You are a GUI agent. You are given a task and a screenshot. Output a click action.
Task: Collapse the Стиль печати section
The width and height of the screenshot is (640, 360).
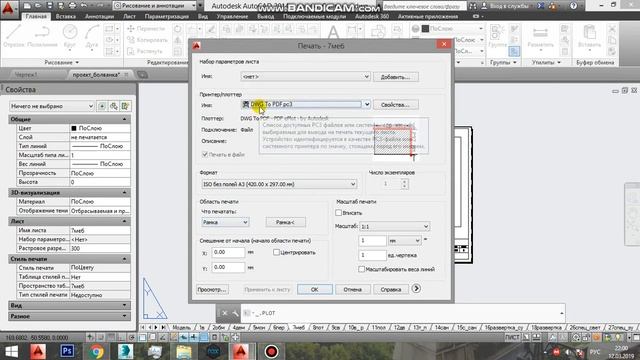124,259
